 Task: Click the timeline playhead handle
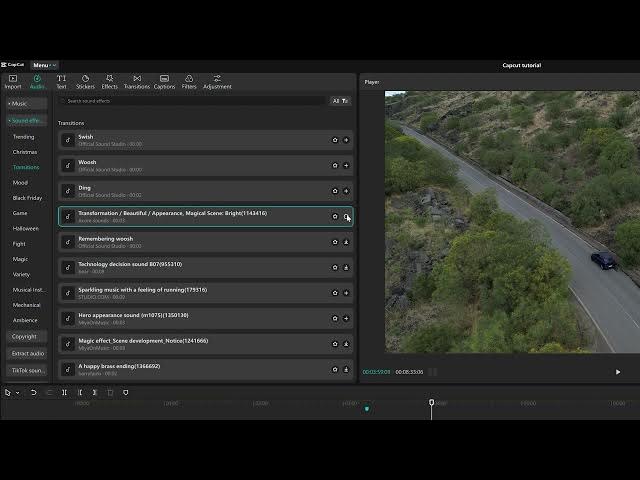(431, 402)
